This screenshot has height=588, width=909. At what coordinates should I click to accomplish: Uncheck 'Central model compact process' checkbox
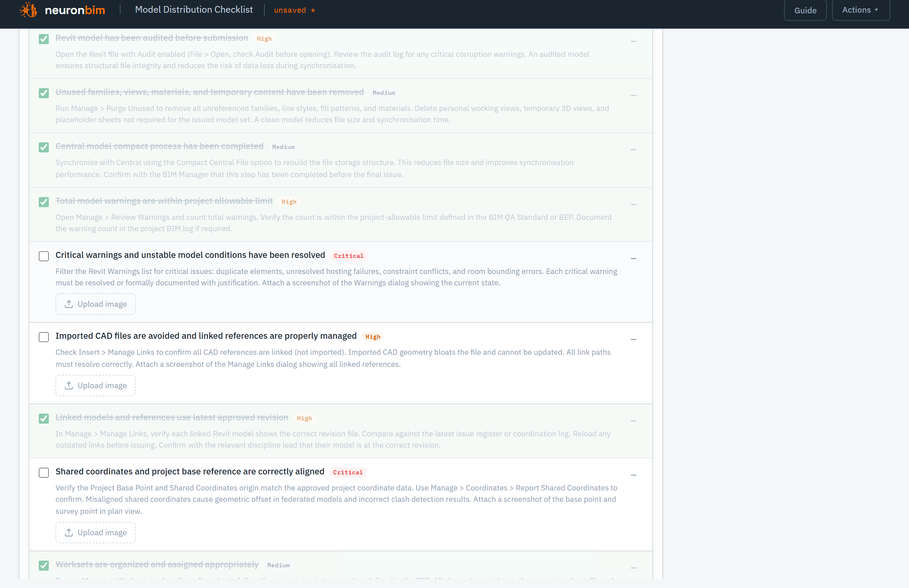click(44, 147)
